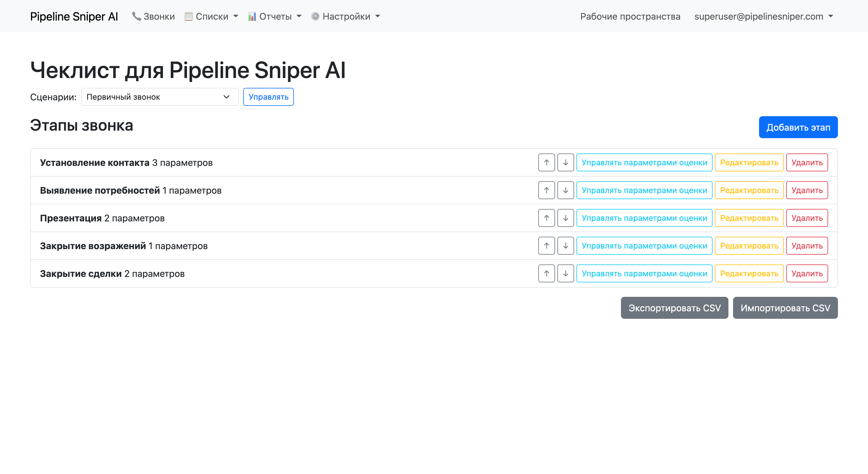Screen dimensions: 868x474
Task: Go to Звонки page
Action: point(154,16)
